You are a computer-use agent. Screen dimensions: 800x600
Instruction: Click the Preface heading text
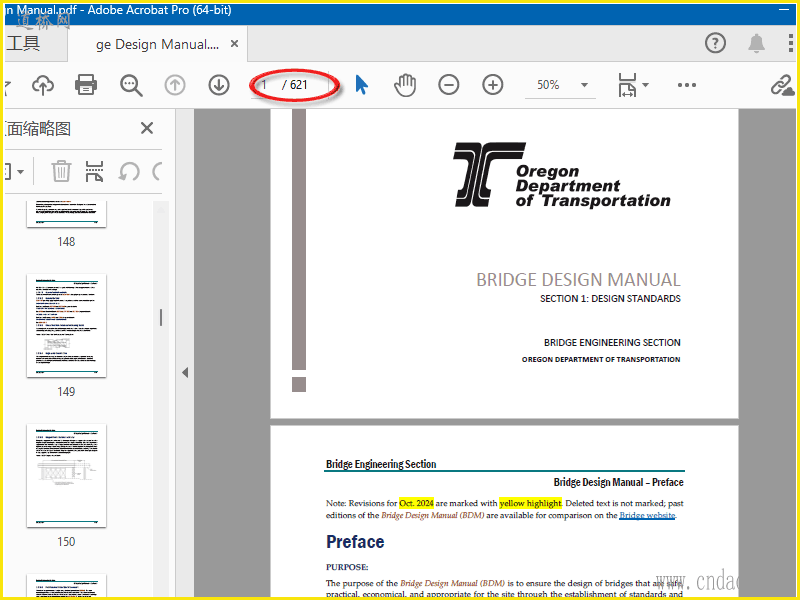(x=355, y=541)
